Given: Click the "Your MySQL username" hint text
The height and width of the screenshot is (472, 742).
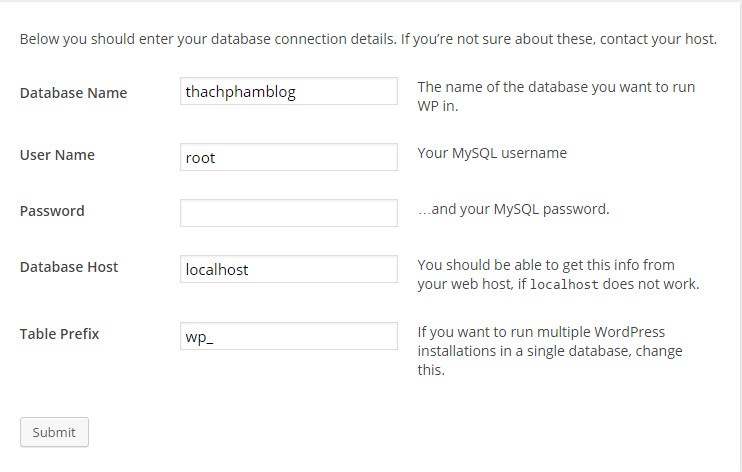Looking at the screenshot, I should click(x=492, y=153).
